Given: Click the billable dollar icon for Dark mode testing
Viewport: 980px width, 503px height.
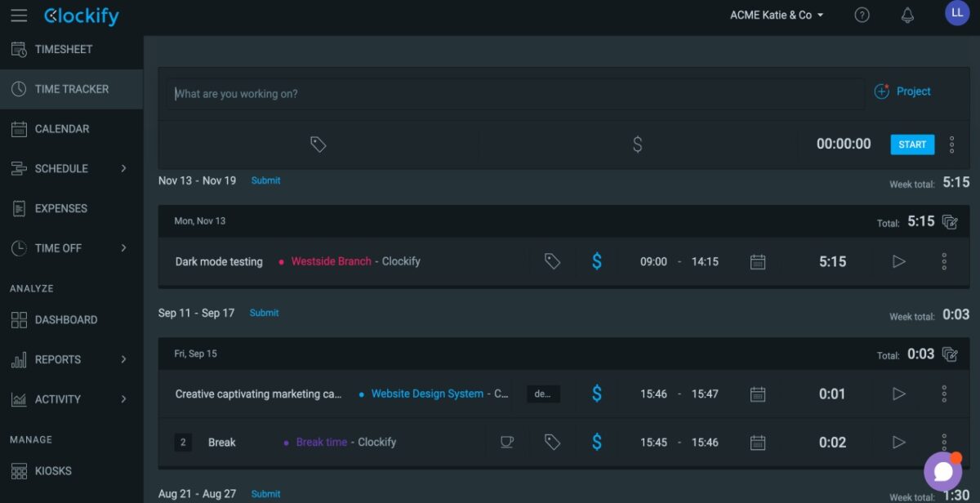Looking at the screenshot, I should click(596, 261).
